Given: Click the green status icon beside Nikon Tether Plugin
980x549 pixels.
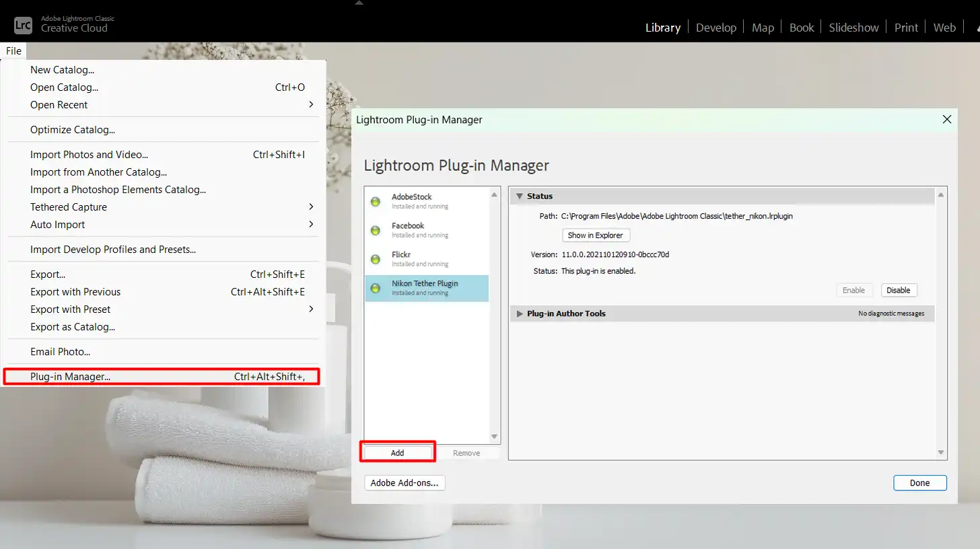Looking at the screenshot, I should (x=376, y=288).
